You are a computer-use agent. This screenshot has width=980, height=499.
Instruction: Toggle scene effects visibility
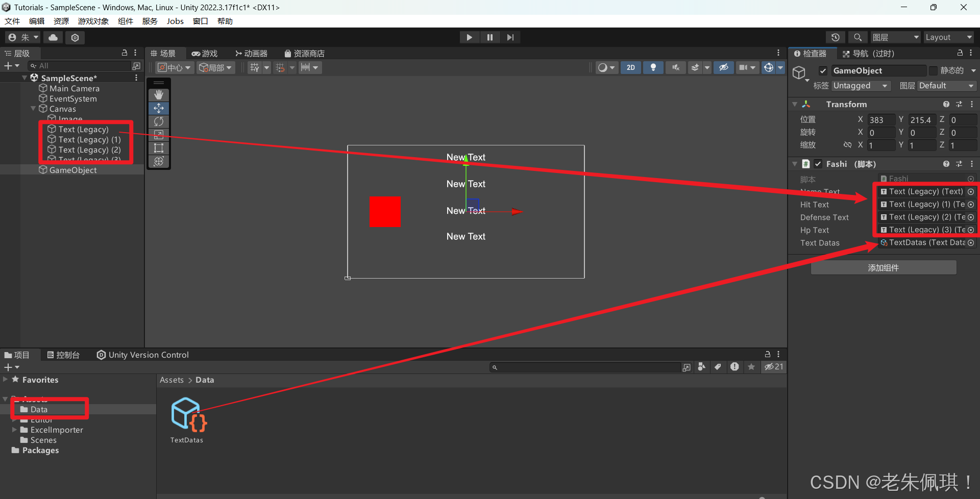pos(695,67)
